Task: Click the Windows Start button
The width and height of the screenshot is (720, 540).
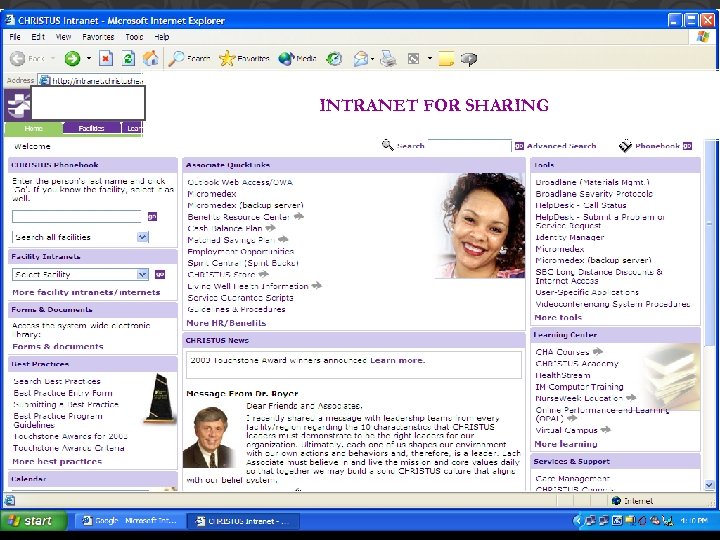Action: tap(34, 521)
